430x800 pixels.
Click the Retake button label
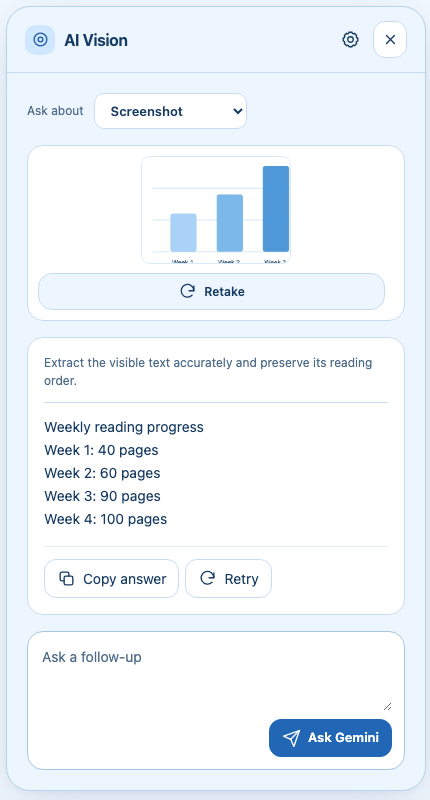pos(224,292)
